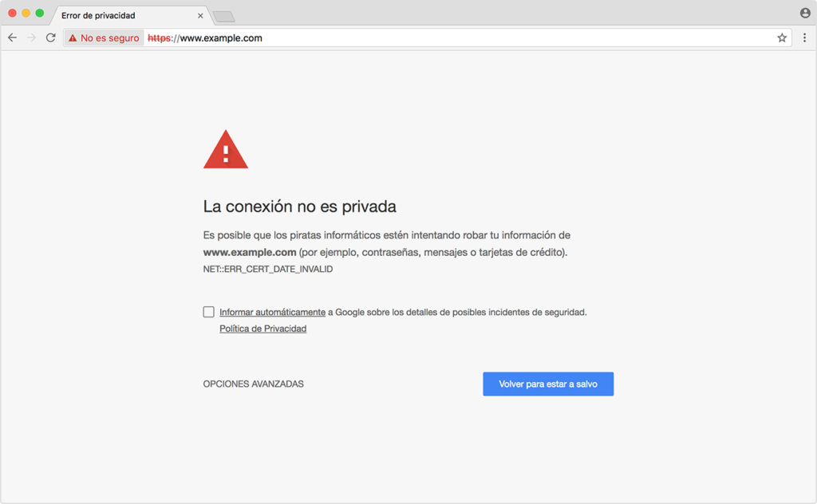Screen dimensions: 817x504
Task: Click the NET::ERR_CERT_DATE_INVALID error code
Action: tap(266, 269)
